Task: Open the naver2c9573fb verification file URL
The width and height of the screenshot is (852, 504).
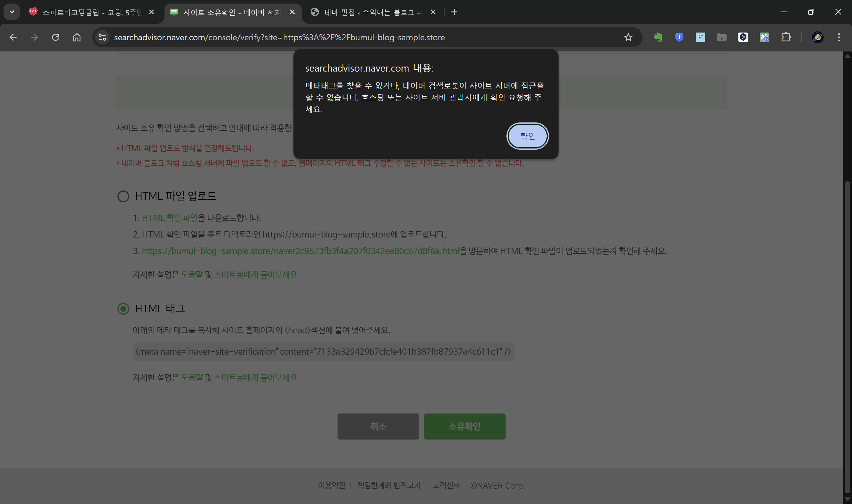Action: pyautogui.click(x=300, y=251)
